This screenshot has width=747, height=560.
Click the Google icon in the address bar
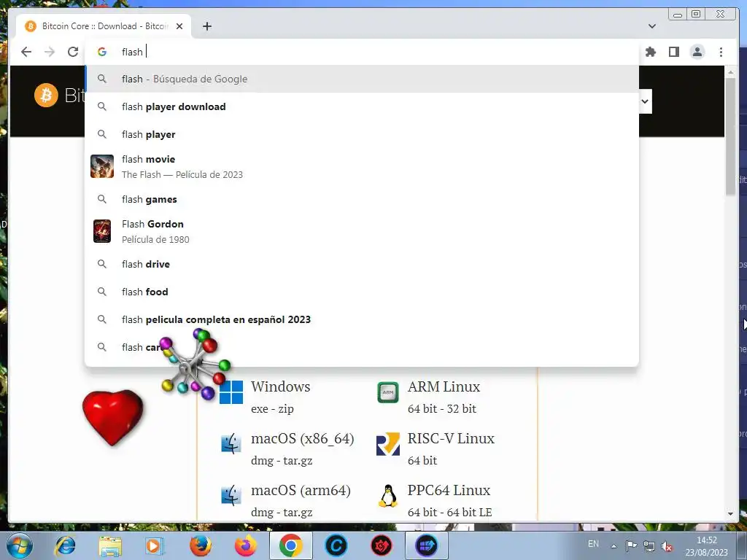(102, 52)
